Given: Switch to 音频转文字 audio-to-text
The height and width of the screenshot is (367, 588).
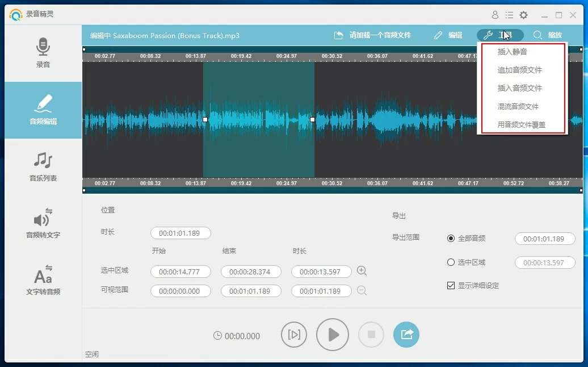Looking at the screenshot, I should 43,223.
